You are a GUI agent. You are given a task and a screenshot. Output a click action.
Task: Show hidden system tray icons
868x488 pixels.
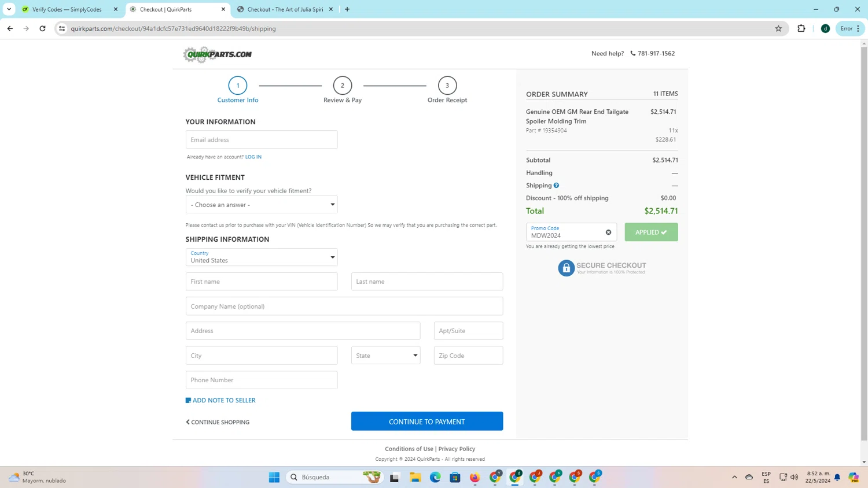(x=734, y=477)
